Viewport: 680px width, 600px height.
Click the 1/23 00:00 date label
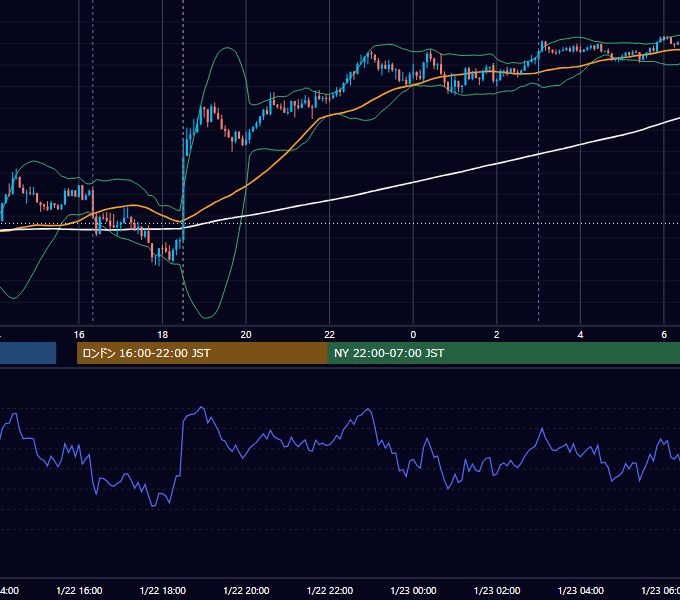[413, 590]
